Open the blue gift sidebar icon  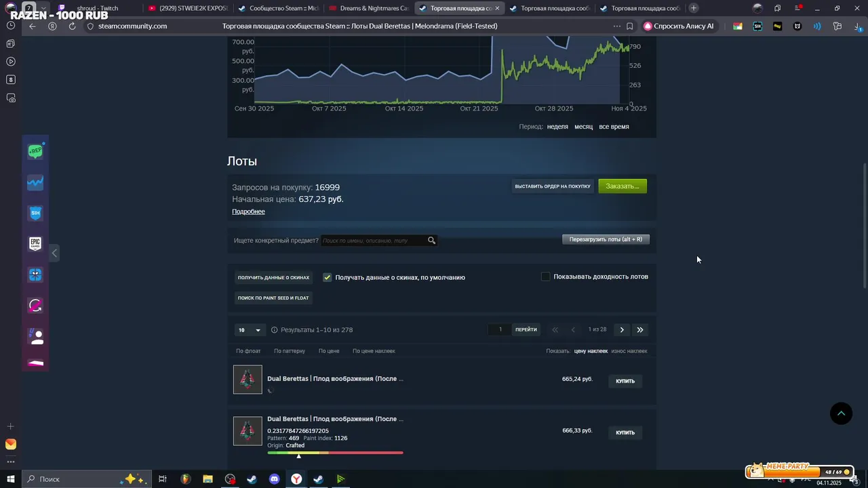coord(35,274)
